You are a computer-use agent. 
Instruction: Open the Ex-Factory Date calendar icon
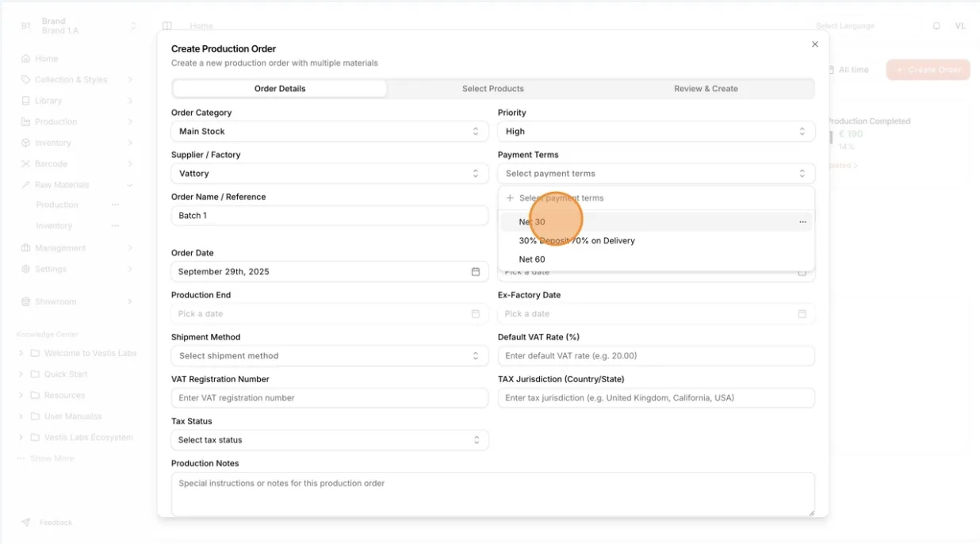point(802,314)
